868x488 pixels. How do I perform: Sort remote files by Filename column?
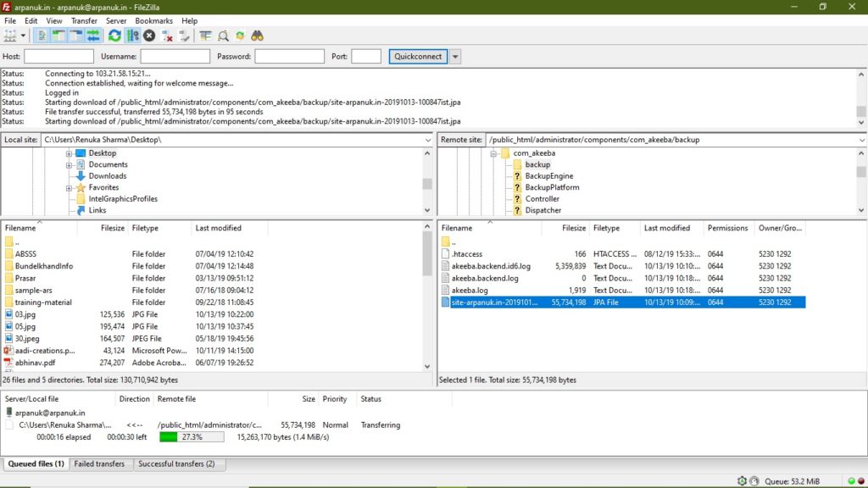pyautogui.click(x=490, y=228)
